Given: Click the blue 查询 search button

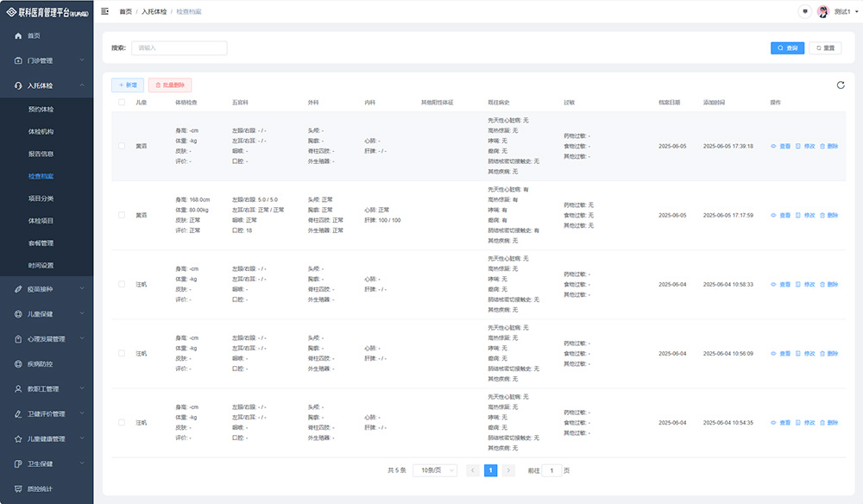Looking at the screenshot, I should 787,48.
